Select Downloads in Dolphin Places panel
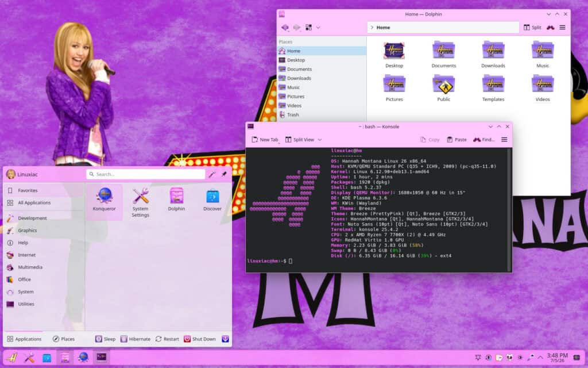The image size is (588, 368). (322, 78)
